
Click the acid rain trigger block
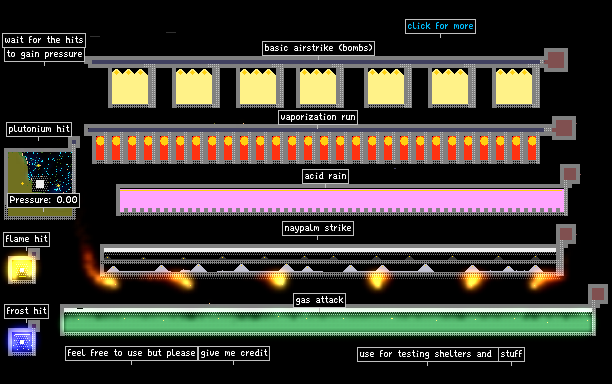[x=570, y=174]
